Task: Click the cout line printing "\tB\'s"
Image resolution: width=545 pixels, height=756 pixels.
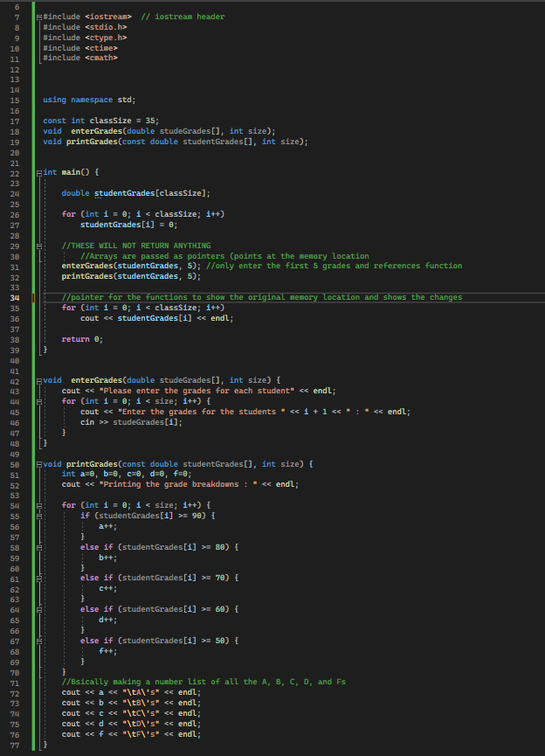Action: (132, 703)
